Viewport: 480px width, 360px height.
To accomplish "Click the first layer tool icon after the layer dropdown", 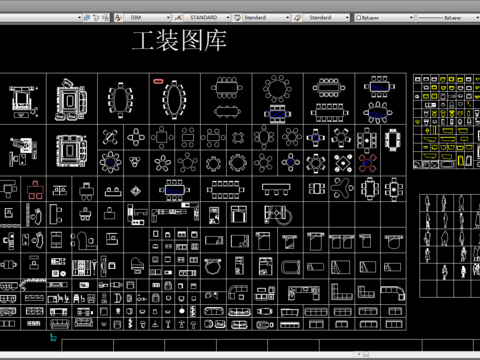I will tap(87, 18).
